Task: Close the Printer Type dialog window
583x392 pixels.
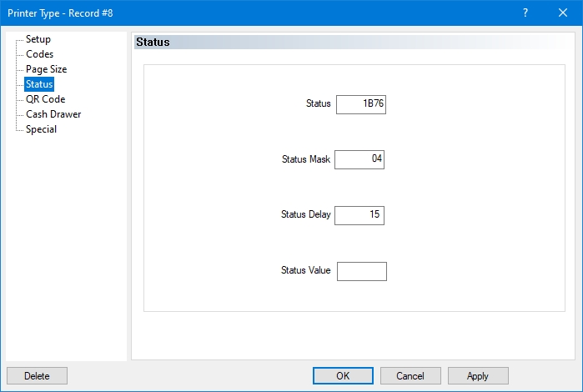Action: pyautogui.click(x=563, y=13)
